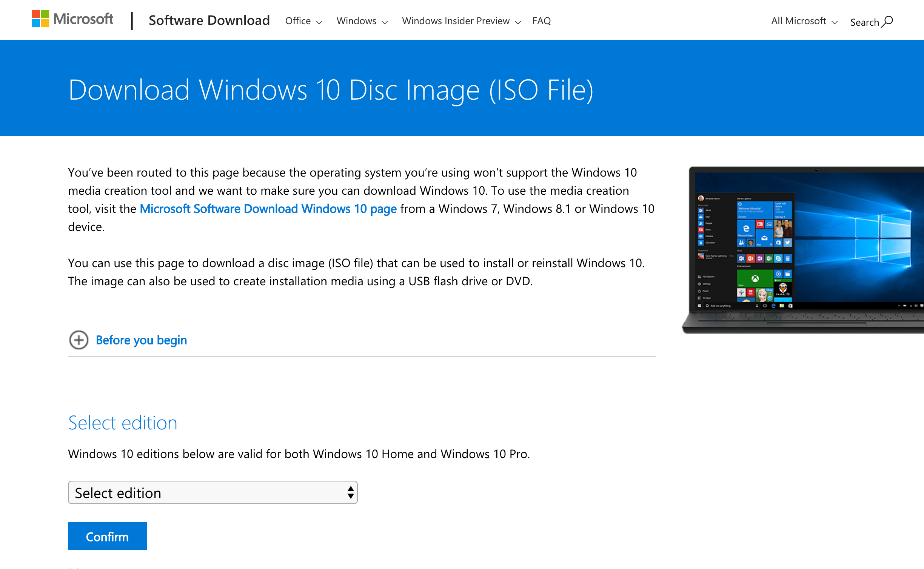The width and height of the screenshot is (924, 569).
Task: Click the Download Windows 10 Disc Image heading
Action: [x=331, y=90]
